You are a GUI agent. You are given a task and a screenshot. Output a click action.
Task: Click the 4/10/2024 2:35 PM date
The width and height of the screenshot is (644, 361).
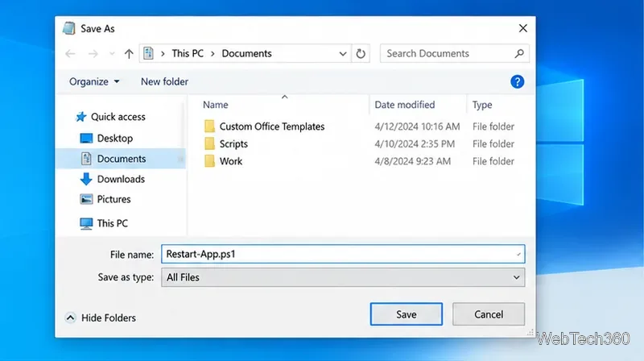pyautogui.click(x=415, y=144)
